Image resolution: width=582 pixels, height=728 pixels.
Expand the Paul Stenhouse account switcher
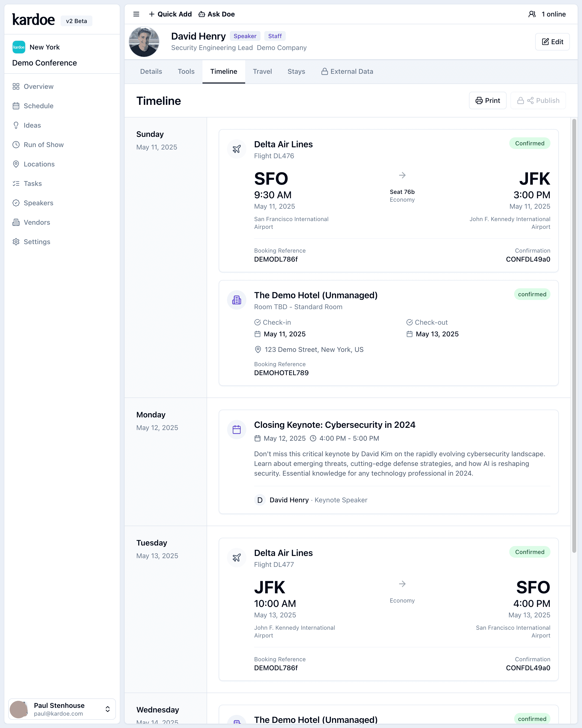62,709
